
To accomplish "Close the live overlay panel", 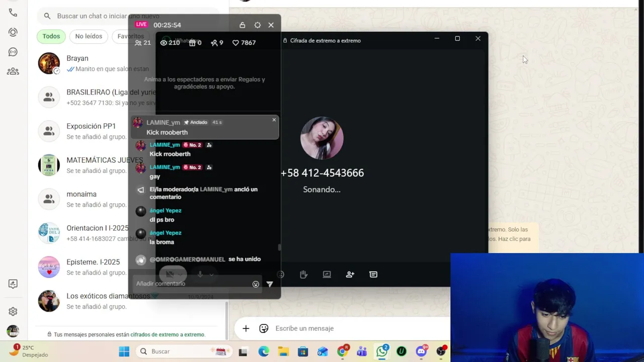I will (x=271, y=25).
